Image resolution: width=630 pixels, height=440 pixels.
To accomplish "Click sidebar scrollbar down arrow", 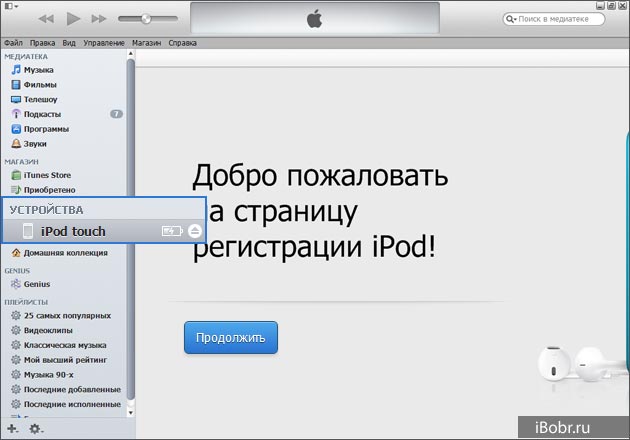I will [x=131, y=413].
